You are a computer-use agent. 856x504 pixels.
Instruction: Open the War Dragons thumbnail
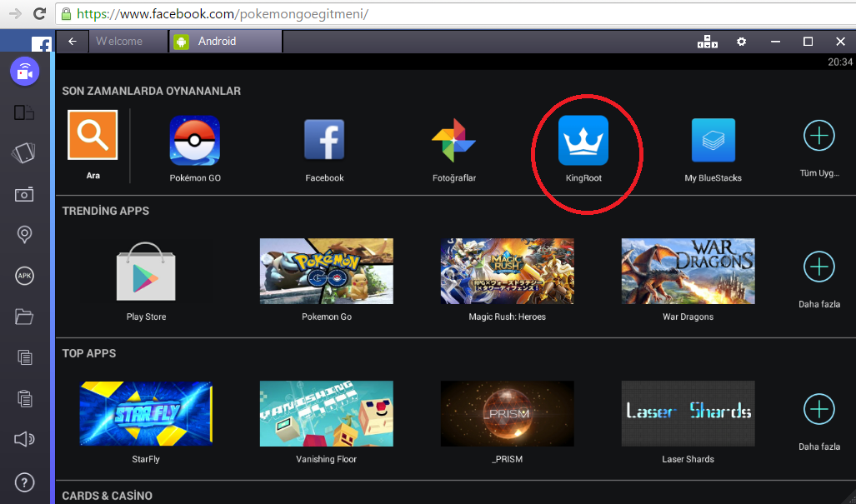688,271
